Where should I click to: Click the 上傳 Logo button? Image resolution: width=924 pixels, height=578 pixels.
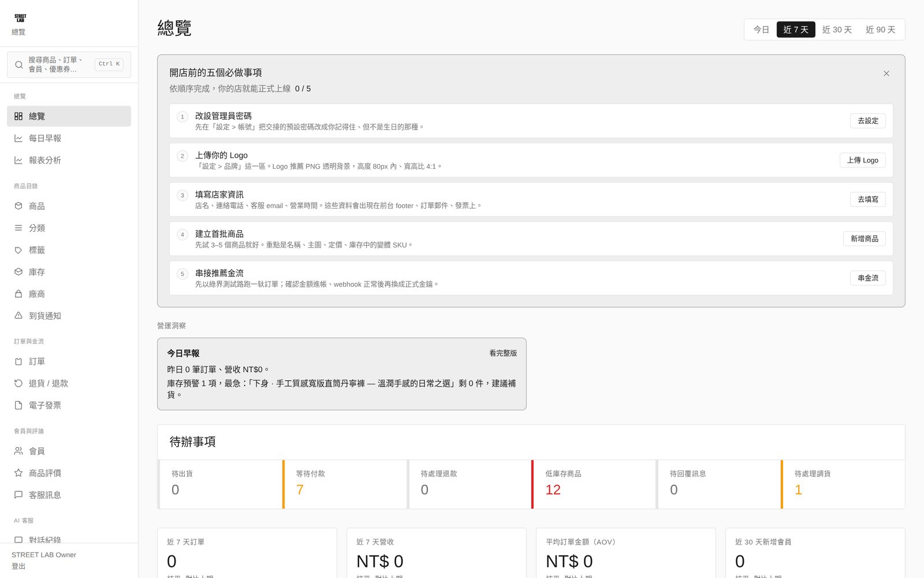(x=862, y=160)
